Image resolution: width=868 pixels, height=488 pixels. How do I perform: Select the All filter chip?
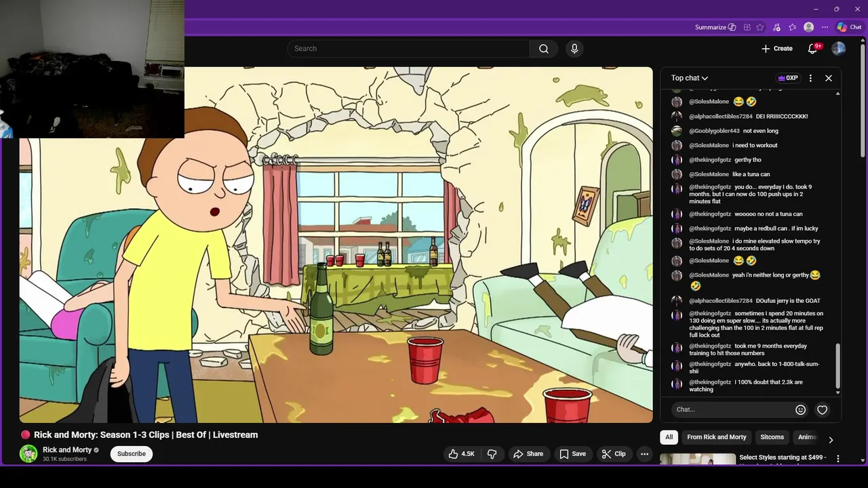point(669,437)
